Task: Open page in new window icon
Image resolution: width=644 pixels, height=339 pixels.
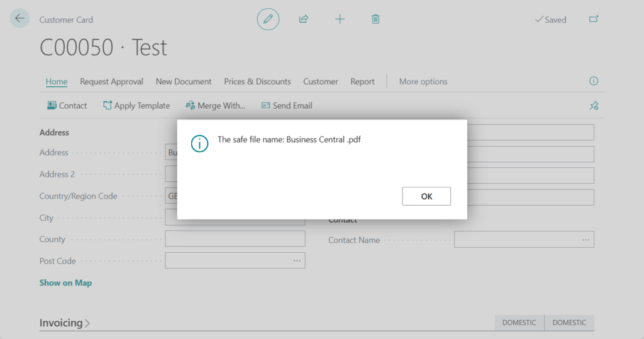Action: coord(593,19)
